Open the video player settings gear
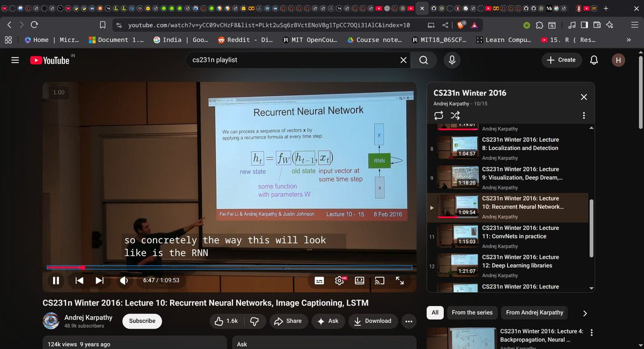 pyautogui.click(x=340, y=280)
